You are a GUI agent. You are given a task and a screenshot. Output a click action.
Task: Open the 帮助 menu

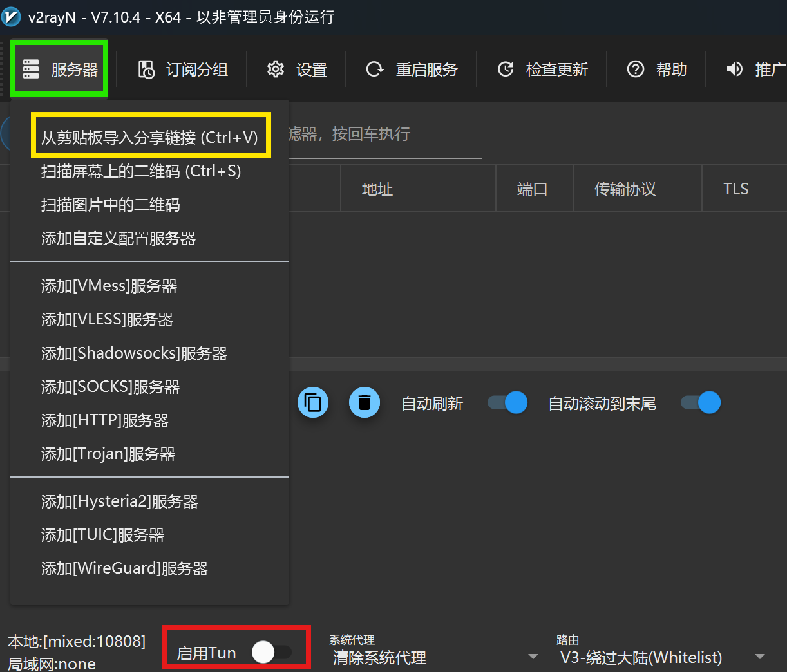(656, 70)
